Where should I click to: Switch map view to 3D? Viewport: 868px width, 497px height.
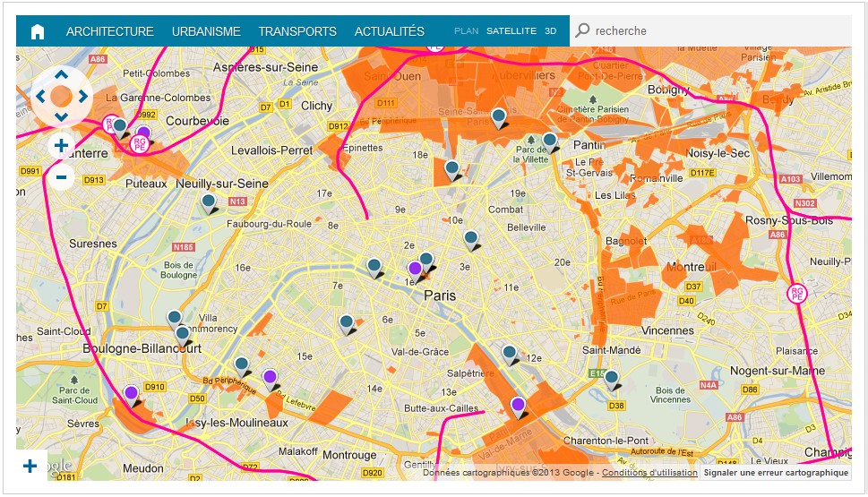click(x=550, y=31)
